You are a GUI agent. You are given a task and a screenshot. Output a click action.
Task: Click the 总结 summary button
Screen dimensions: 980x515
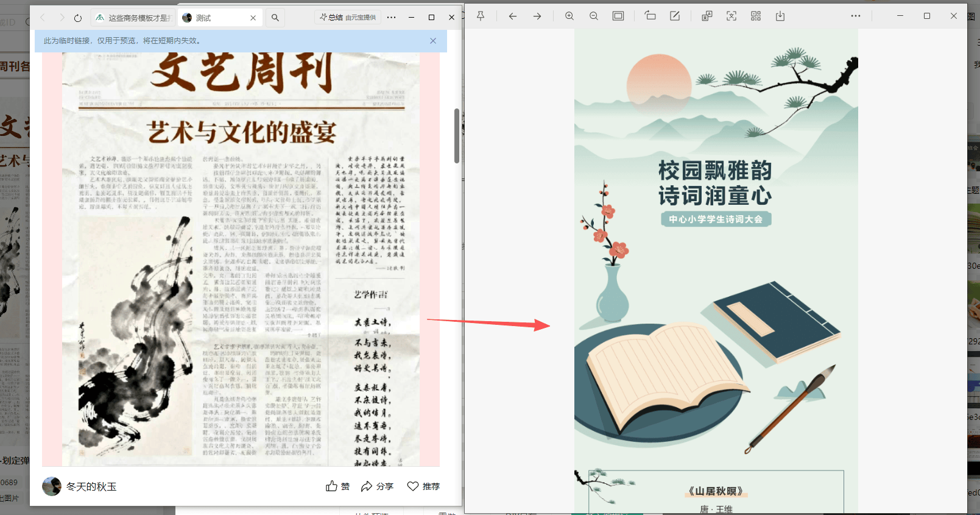click(x=348, y=18)
